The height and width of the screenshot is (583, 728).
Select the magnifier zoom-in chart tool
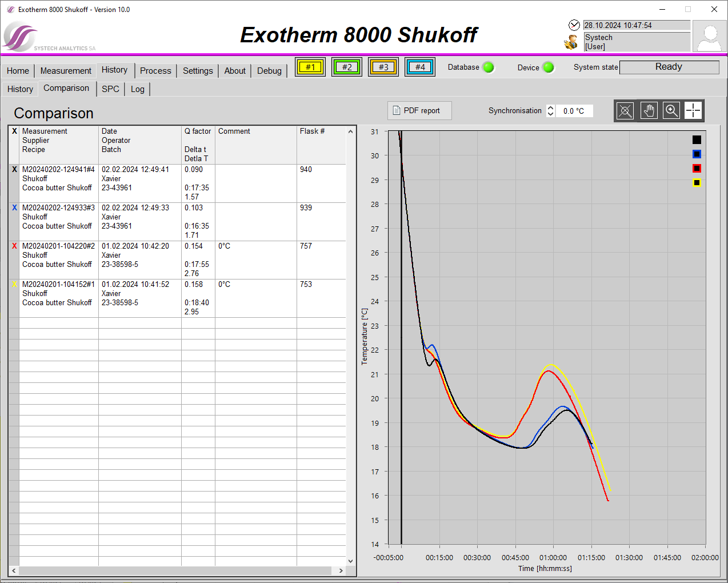click(671, 111)
